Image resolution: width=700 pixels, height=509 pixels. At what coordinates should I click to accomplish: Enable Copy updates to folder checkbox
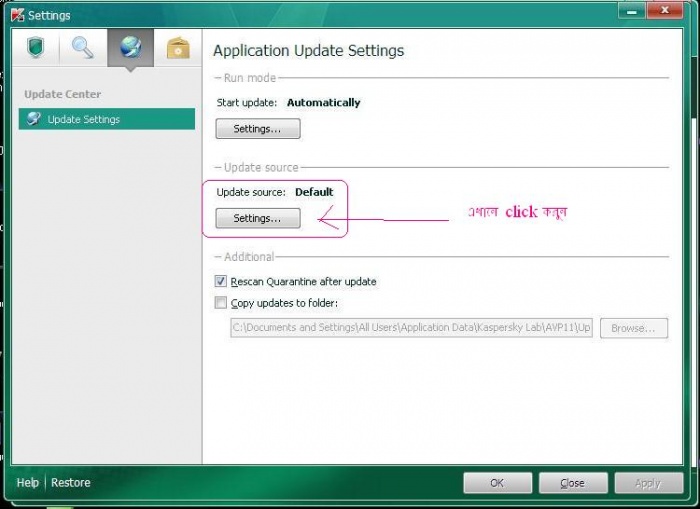point(221,303)
